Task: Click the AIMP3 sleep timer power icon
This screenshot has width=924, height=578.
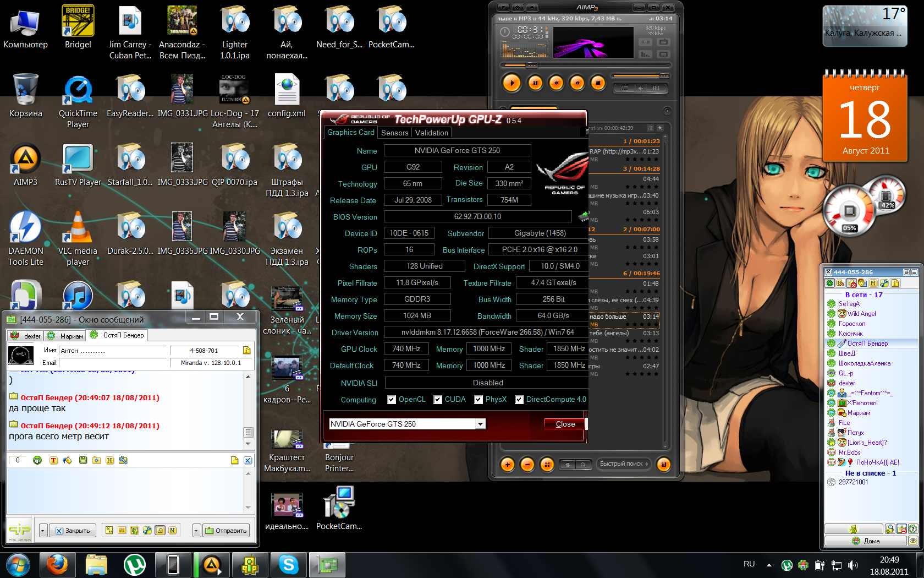Action: point(504,32)
